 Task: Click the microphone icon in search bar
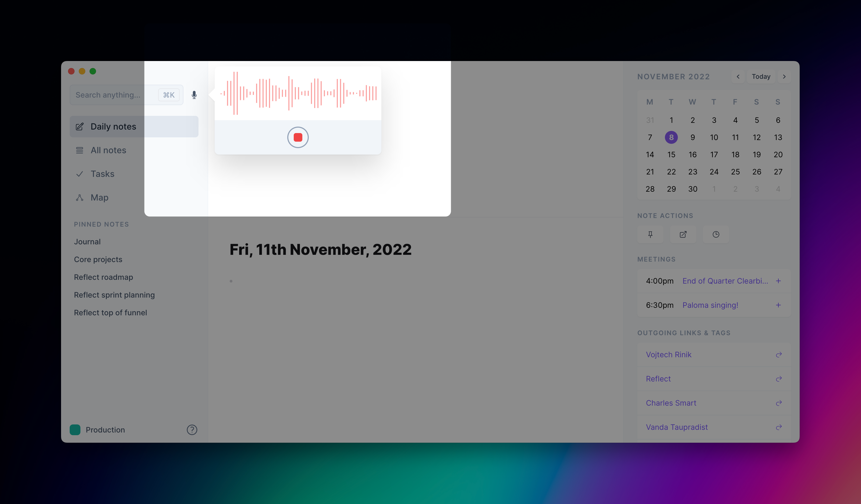click(193, 94)
